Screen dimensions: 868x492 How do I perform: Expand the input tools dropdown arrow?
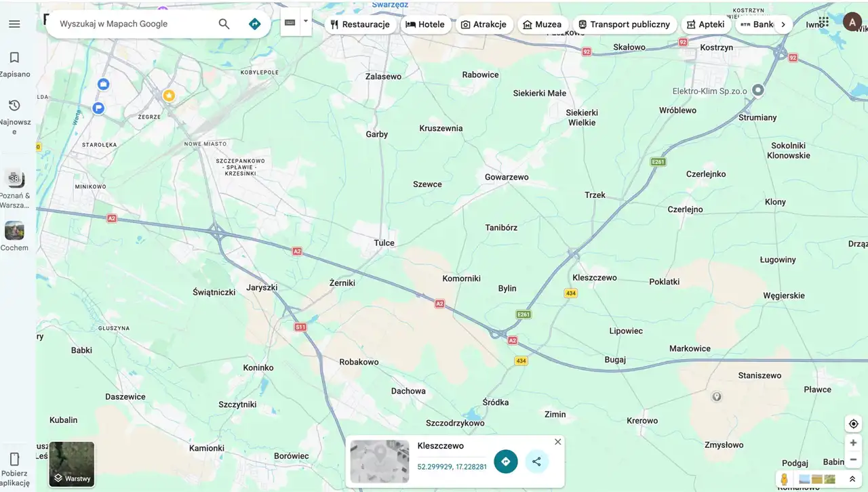306,22
